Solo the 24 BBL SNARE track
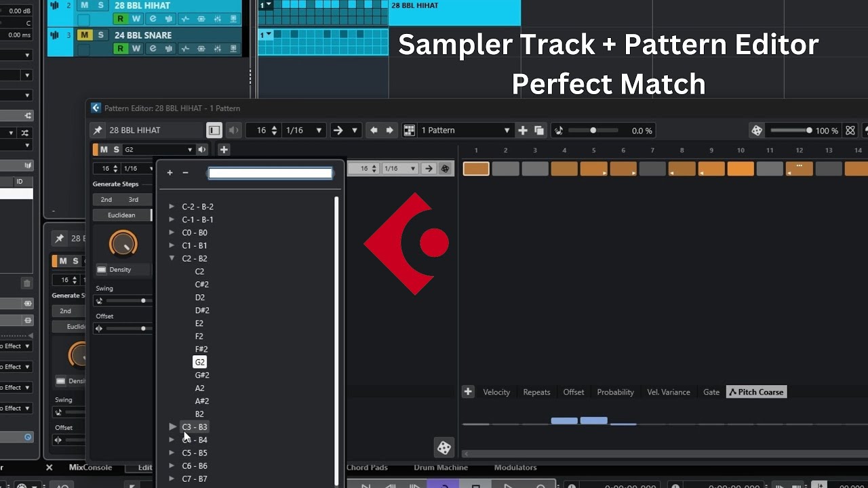Viewport: 868px width, 488px height. click(100, 35)
